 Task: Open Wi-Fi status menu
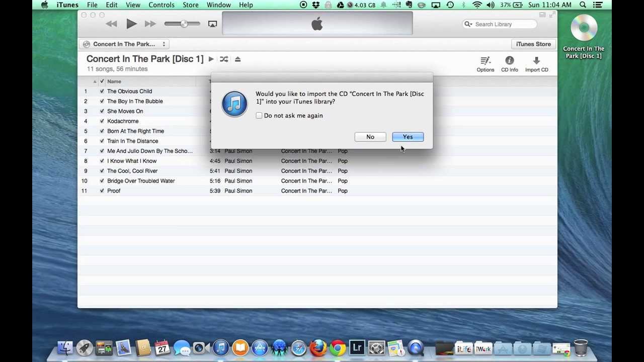[x=477, y=5]
